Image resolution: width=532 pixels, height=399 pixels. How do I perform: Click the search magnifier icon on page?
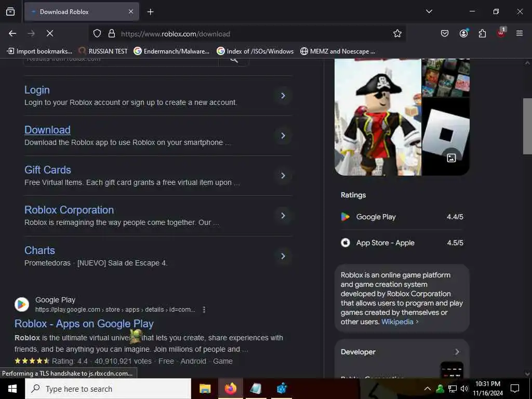[x=234, y=60]
